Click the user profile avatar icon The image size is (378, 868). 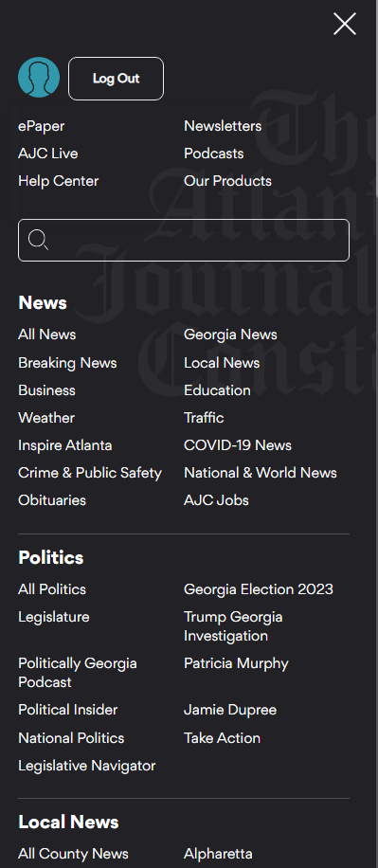coord(39,78)
